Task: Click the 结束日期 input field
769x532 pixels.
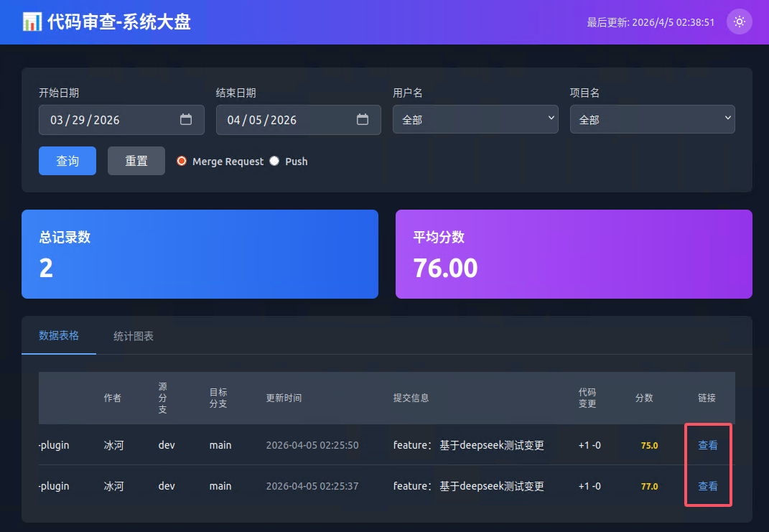Action: click(x=298, y=120)
